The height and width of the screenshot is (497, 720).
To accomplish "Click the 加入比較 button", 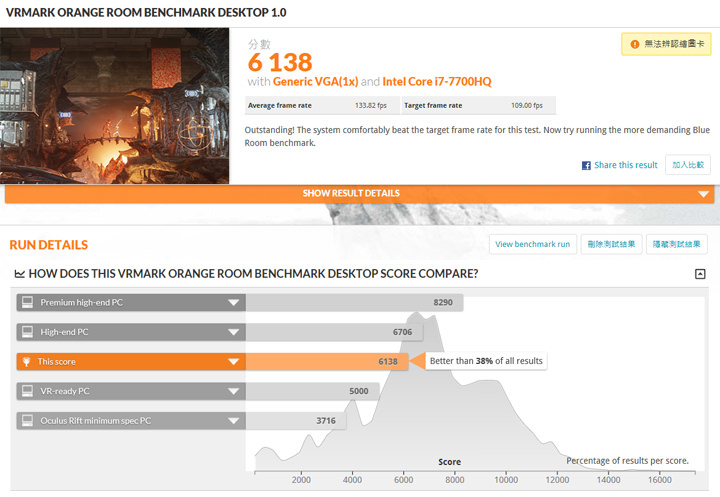I will pos(687,165).
